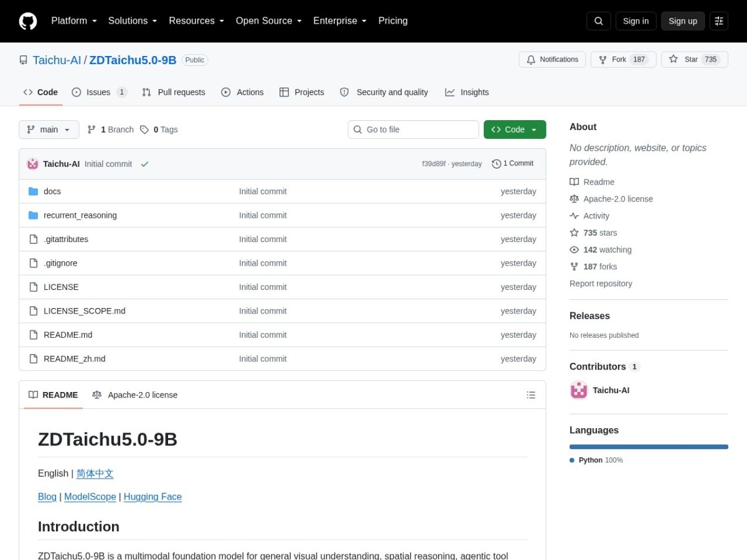Screen dimensions: 747x560
Task: Click the .gitattributes file icon
Action: (34, 240)
